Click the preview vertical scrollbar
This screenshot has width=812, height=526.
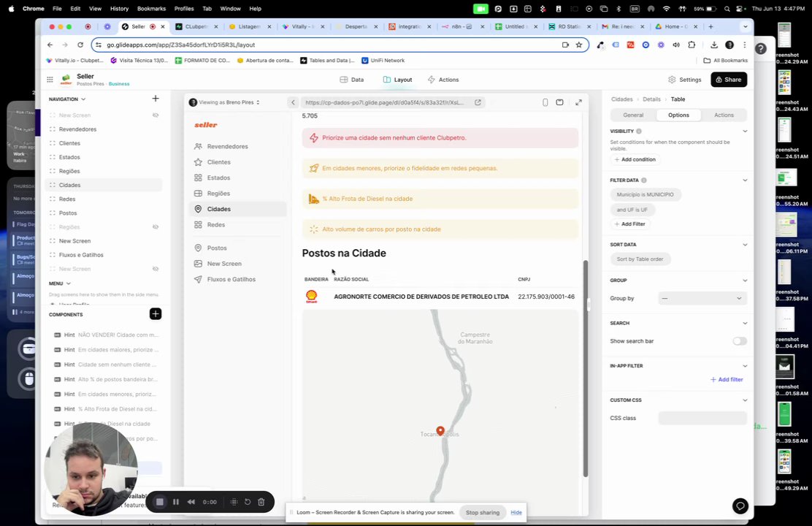586,368
